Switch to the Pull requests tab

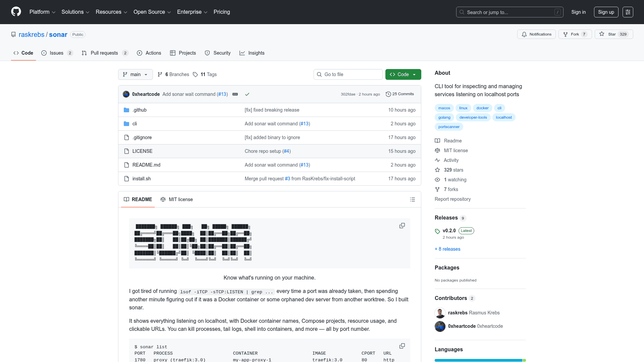[104, 53]
